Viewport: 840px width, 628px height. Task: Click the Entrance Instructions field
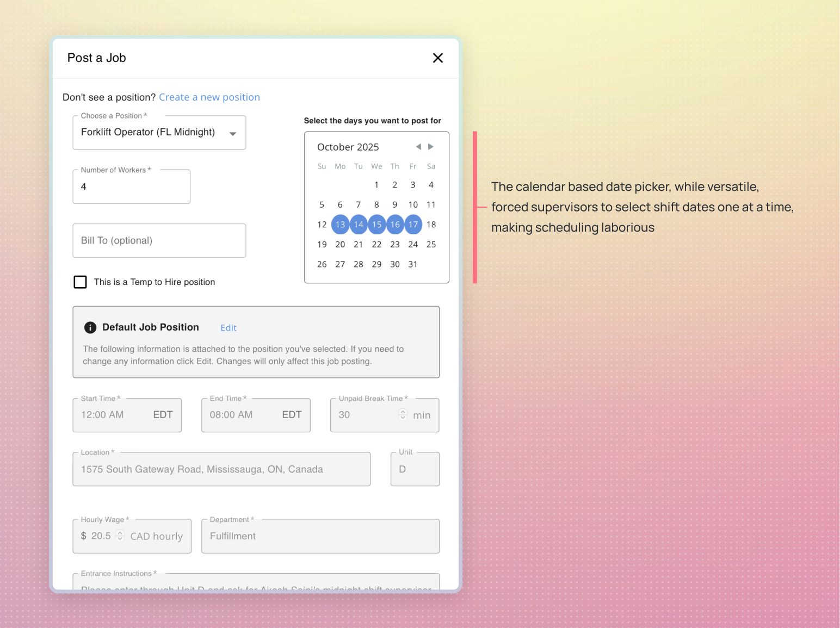tap(256, 582)
